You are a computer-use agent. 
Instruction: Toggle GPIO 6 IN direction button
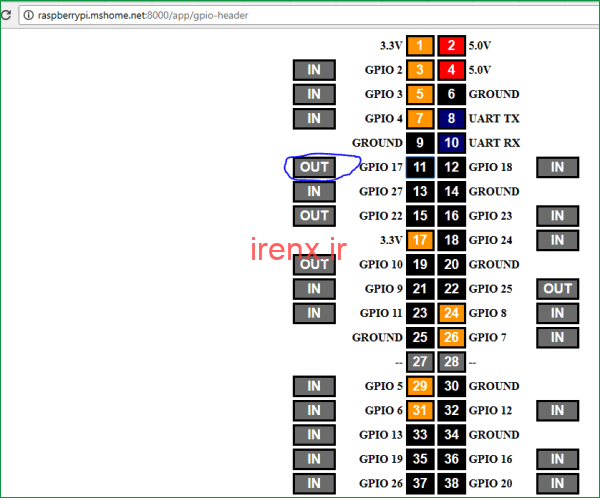pyautogui.click(x=314, y=410)
